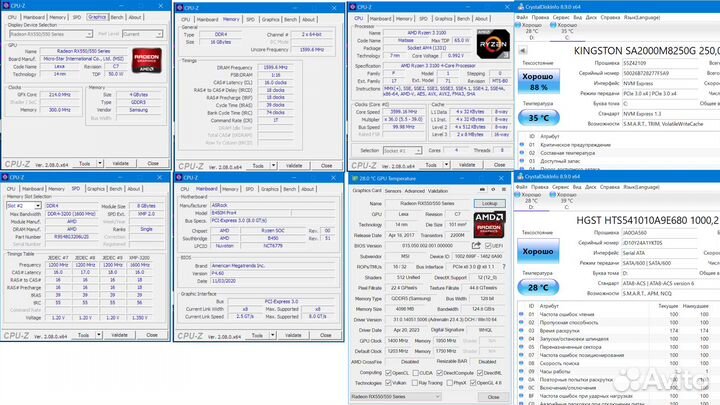The image size is (720, 405).
Task: Click the Ryzen logo in CPU-Z CPU window
Action: pyautogui.click(x=493, y=44)
